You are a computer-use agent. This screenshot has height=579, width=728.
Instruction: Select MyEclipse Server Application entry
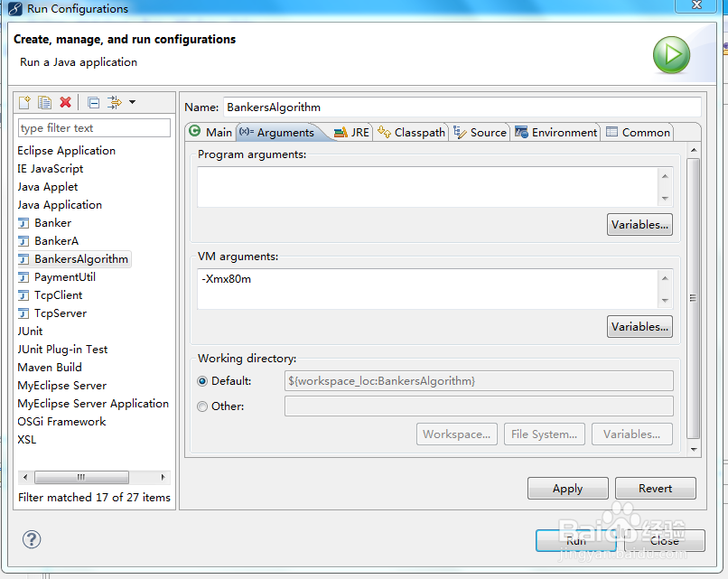click(x=93, y=404)
